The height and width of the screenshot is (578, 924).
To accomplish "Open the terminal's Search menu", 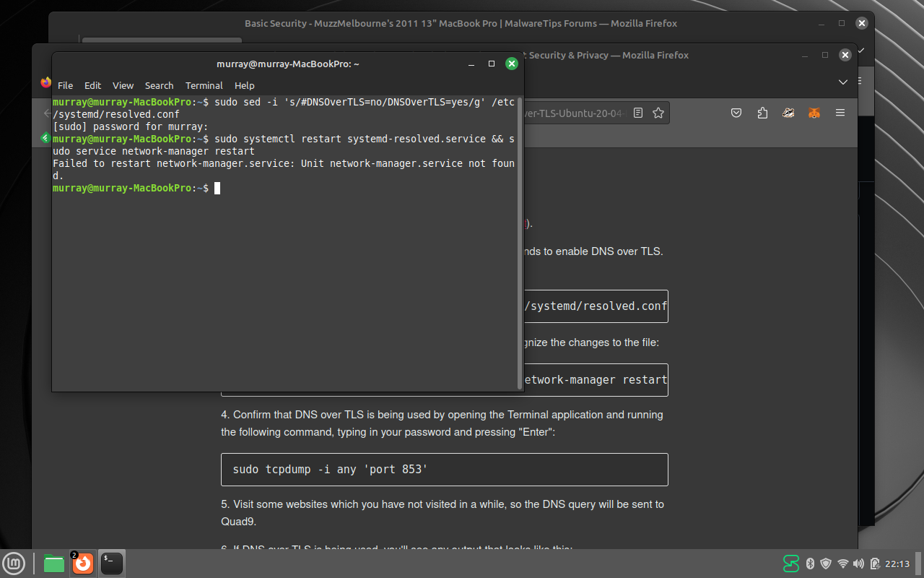I will pos(159,85).
